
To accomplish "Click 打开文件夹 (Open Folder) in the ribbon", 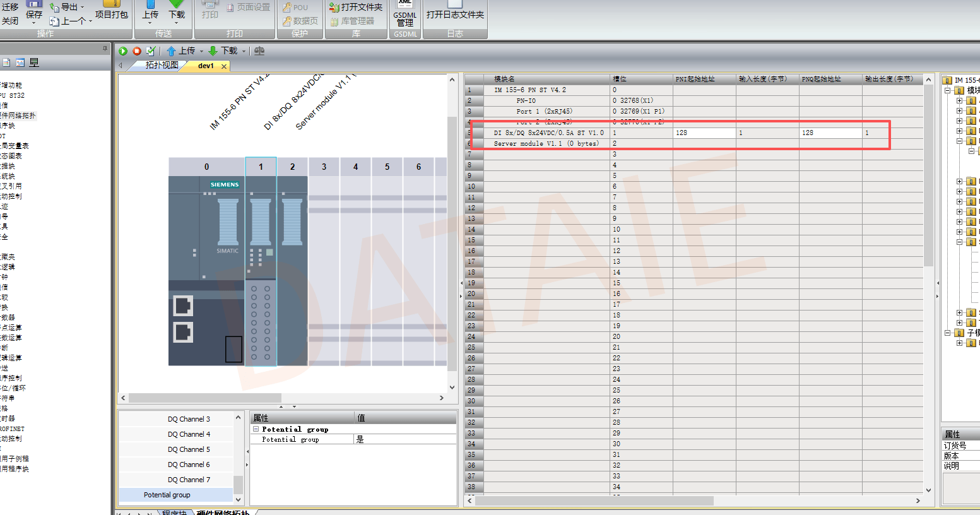I will (x=356, y=7).
